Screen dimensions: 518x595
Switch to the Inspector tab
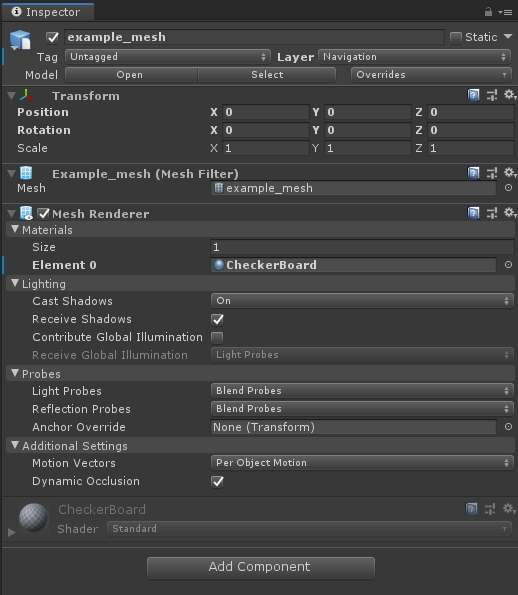[x=48, y=12]
